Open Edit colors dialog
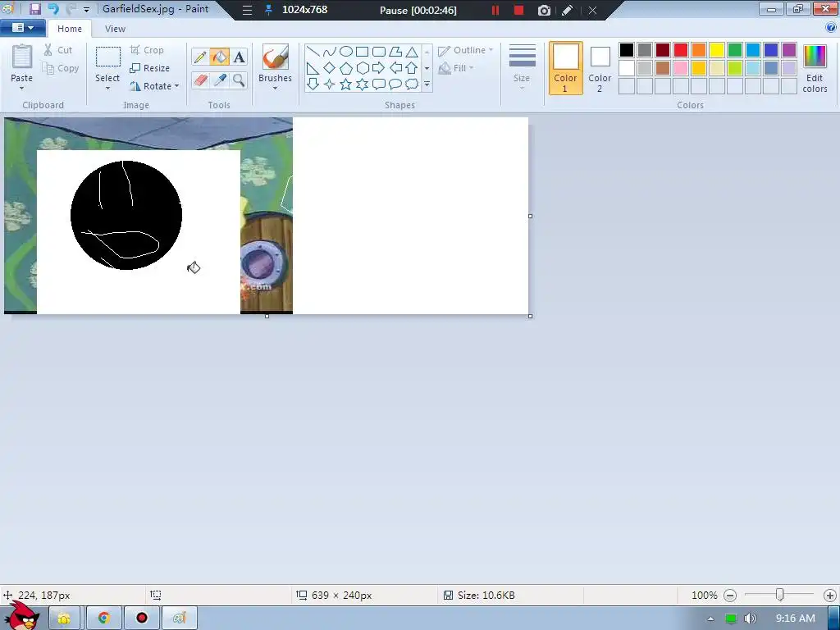Screen dimensions: 840x630 coord(815,69)
